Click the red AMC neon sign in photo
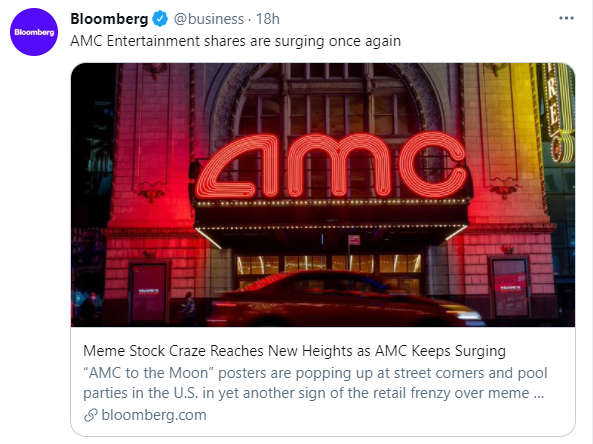Screen dimensions: 593x444 click(x=331, y=165)
